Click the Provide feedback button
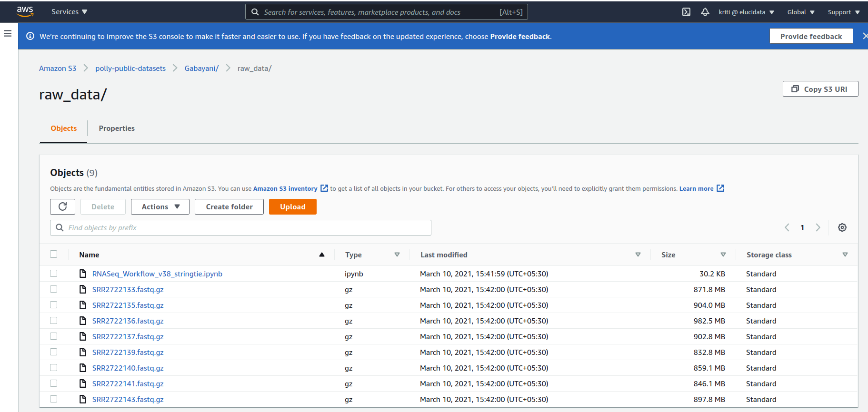This screenshot has width=868, height=412. click(811, 36)
